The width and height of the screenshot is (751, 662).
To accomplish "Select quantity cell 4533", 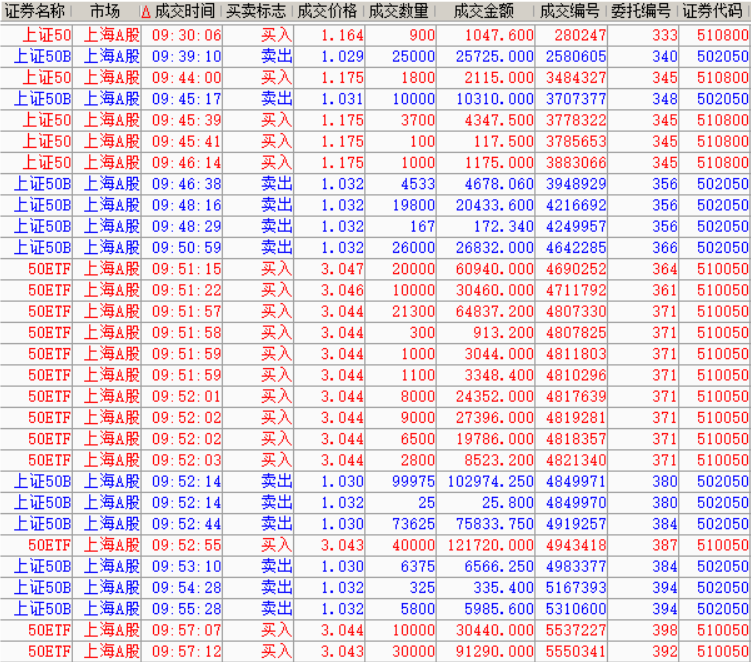I will coord(418,184).
